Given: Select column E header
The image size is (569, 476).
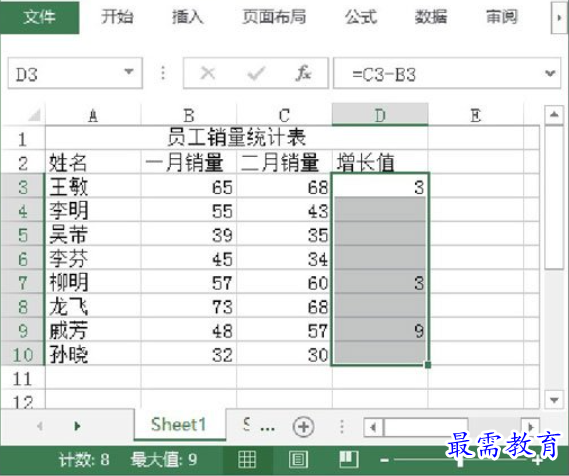Looking at the screenshot, I should pyautogui.click(x=476, y=115).
